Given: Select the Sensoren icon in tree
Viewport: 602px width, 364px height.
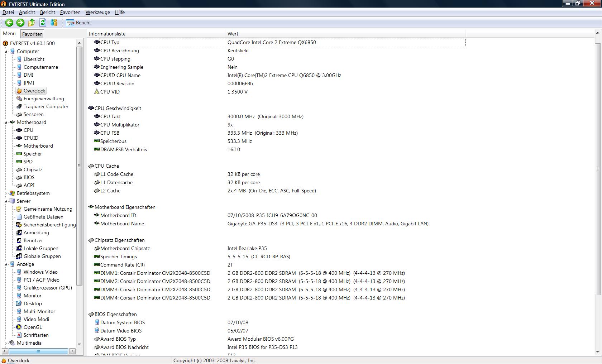Looking at the screenshot, I should (x=19, y=114).
